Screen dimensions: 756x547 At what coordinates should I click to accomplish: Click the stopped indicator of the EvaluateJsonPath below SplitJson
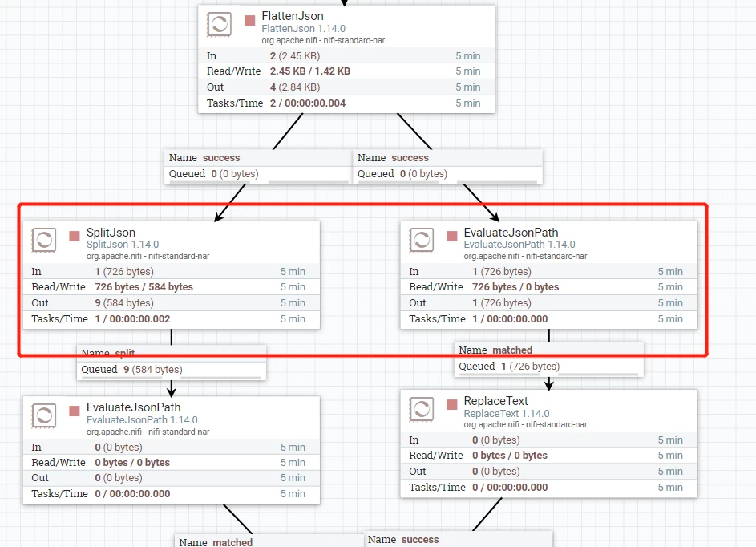point(75,411)
